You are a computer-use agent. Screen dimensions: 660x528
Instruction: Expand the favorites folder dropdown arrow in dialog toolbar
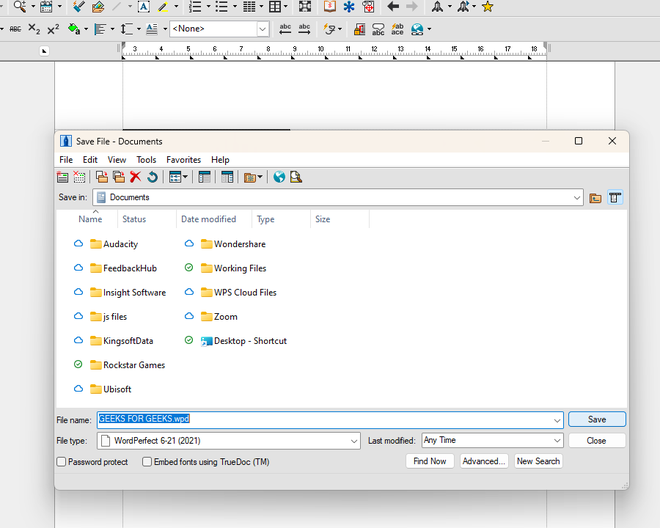coord(260,177)
